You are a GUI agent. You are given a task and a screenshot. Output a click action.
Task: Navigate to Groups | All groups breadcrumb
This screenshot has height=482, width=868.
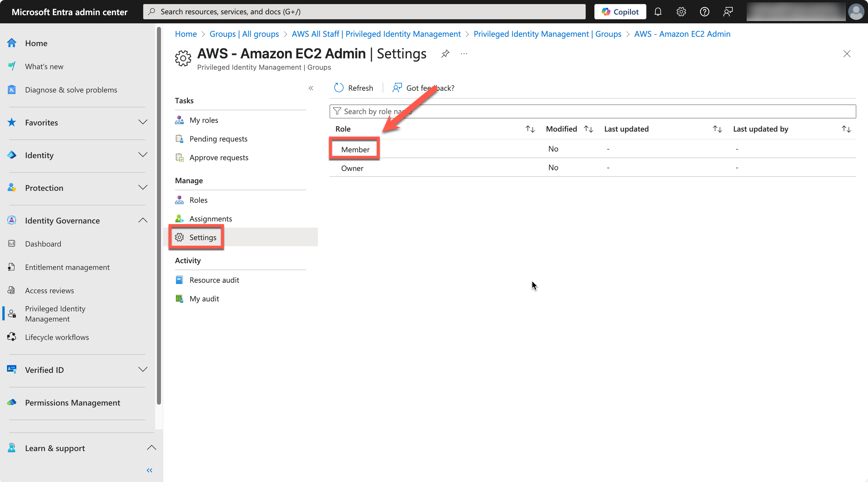pos(244,34)
